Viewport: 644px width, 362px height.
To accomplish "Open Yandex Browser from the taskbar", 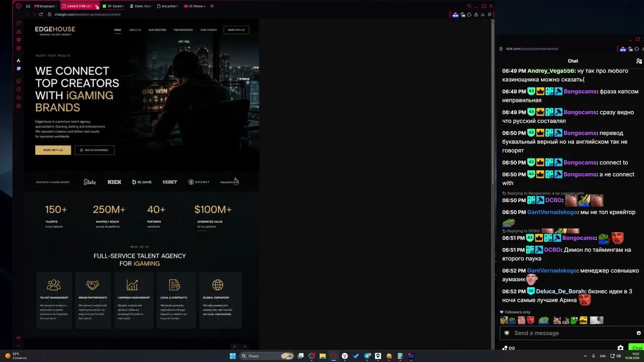I will [x=345, y=356].
